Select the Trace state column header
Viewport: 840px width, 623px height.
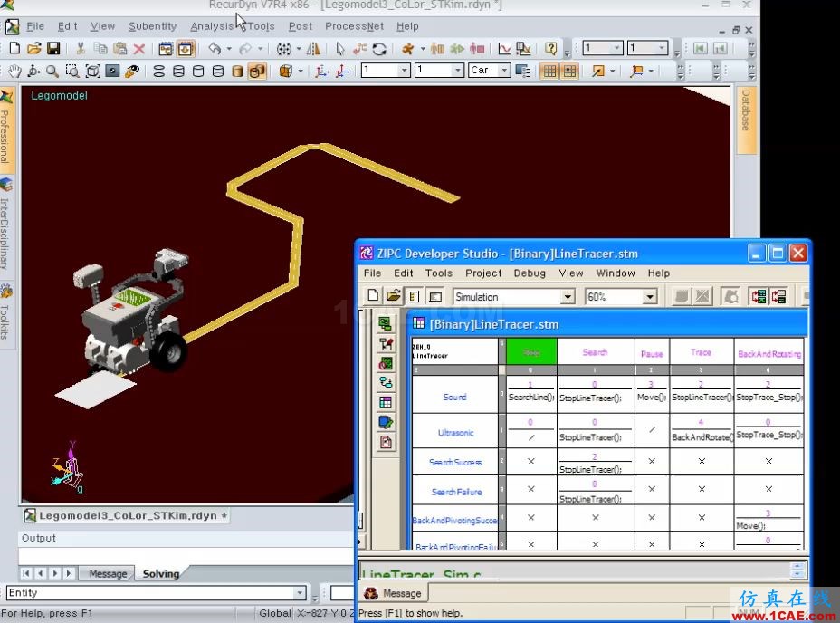pyautogui.click(x=701, y=352)
